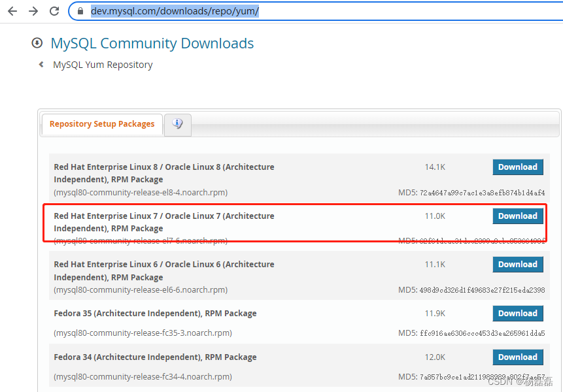Open the MySQL Community Downloads link
Image resolution: width=563 pixels, height=392 pixels.
click(x=152, y=43)
